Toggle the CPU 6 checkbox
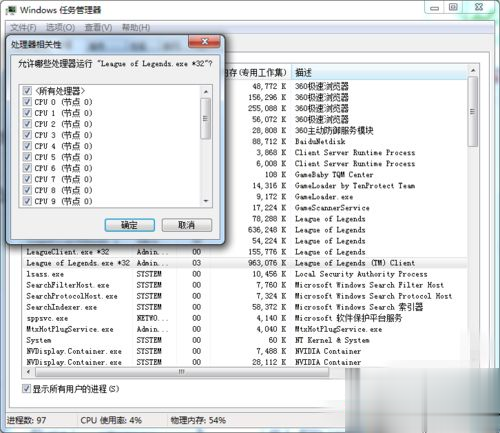This screenshot has width=500, height=433. tap(27, 168)
